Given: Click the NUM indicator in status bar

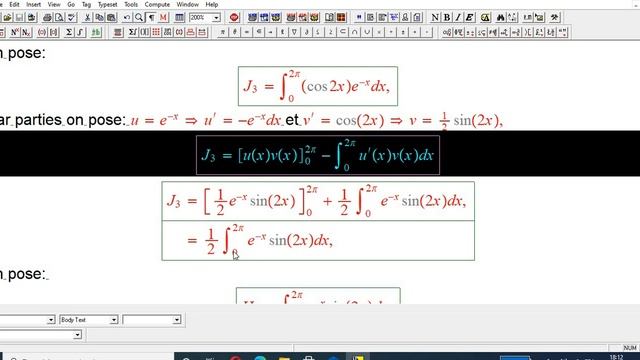Looking at the screenshot, I should coord(630,348).
